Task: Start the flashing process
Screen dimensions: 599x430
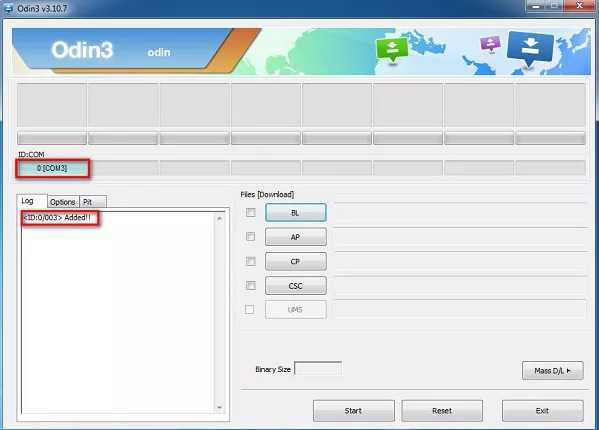Action: tap(353, 411)
